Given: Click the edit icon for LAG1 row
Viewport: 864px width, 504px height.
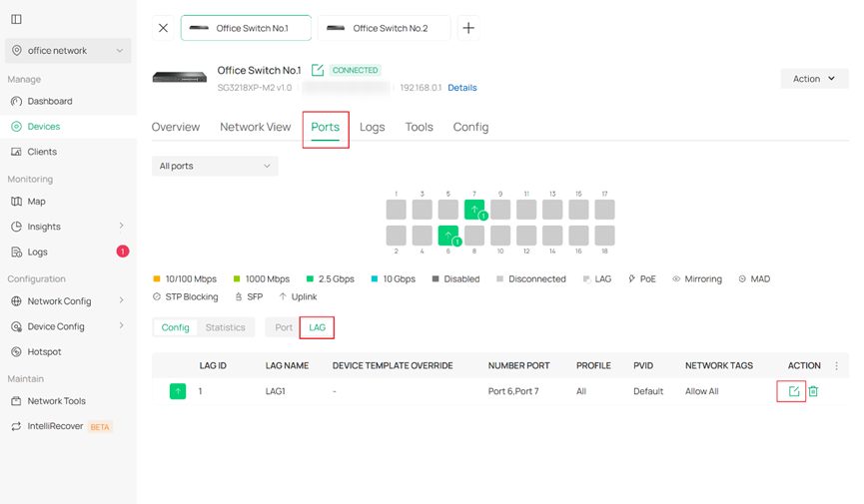Looking at the screenshot, I should 793,391.
